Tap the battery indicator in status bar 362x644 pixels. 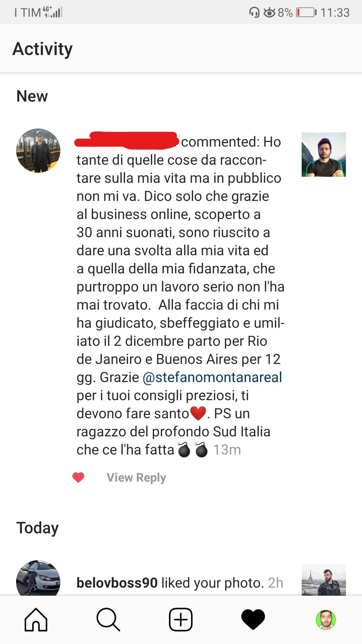coord(306,13)
